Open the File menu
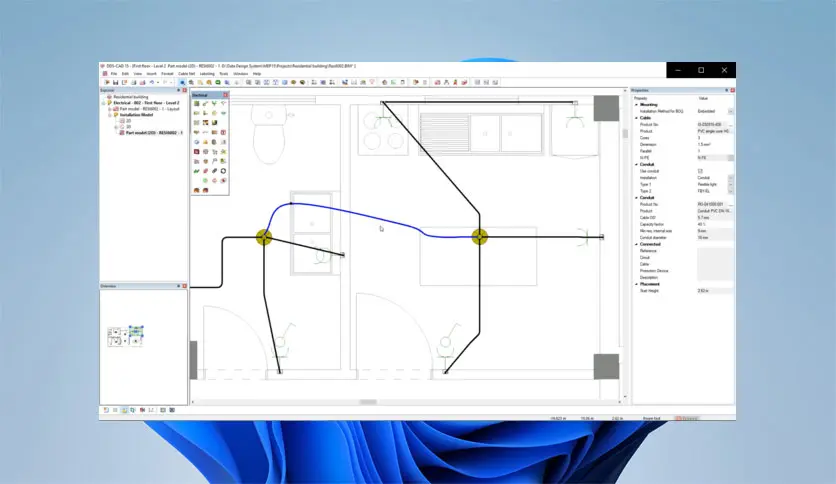 click(x=114, y=74)
